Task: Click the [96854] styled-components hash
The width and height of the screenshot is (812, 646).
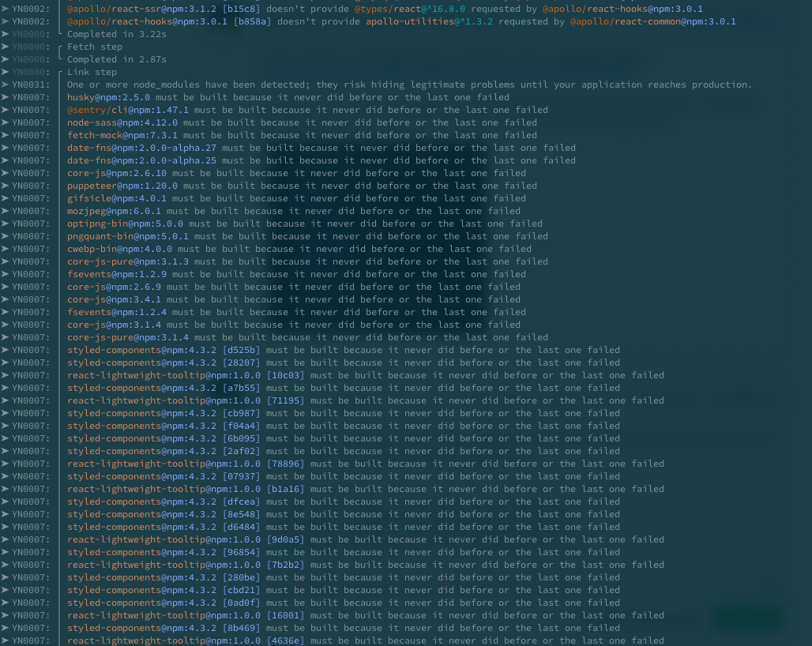Action: click(x=242, y=552)
